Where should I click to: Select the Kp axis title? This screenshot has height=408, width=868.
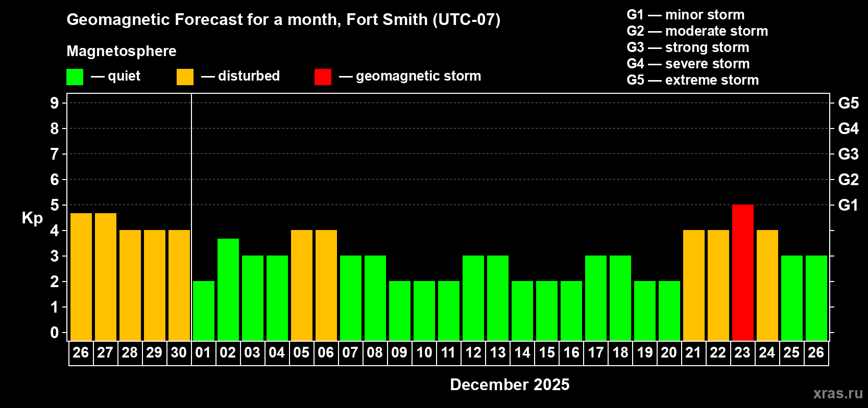tap(32, 218)
